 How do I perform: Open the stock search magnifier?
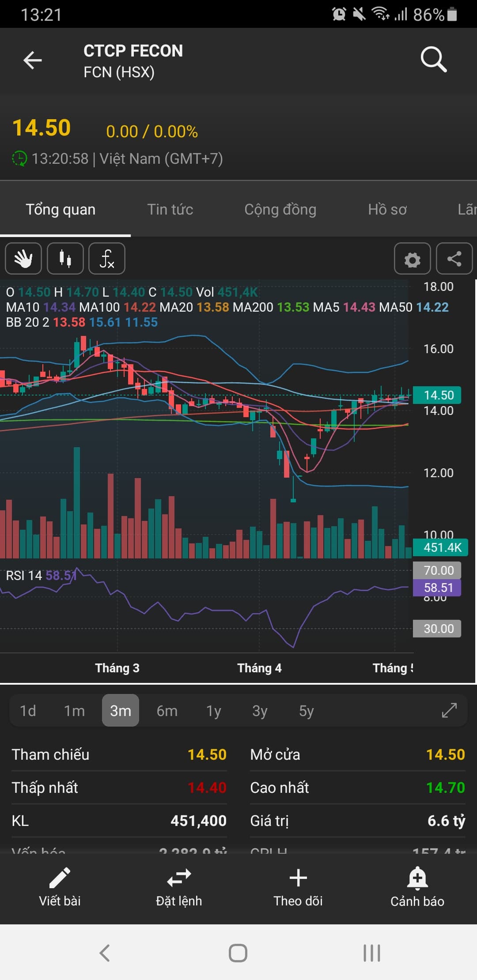433,60
